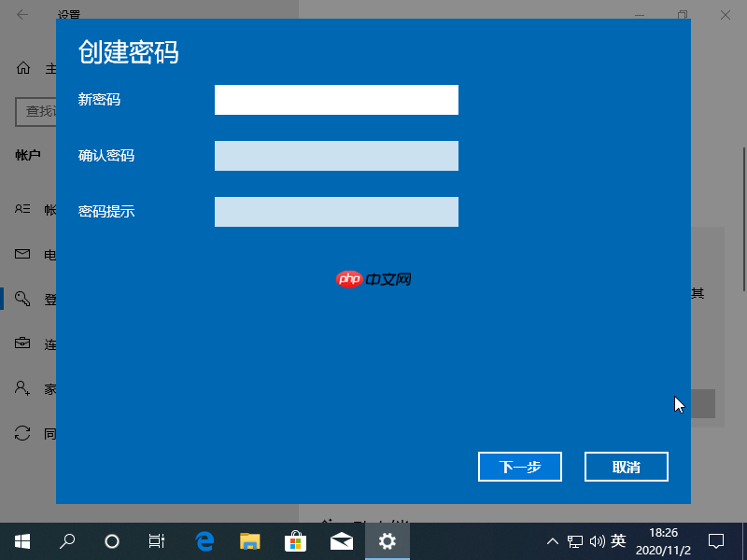The height and width of the screenshot is (560, 747).
Task: Select 家庭和其他用户 sidebar icon
Action: coord(22,387)
